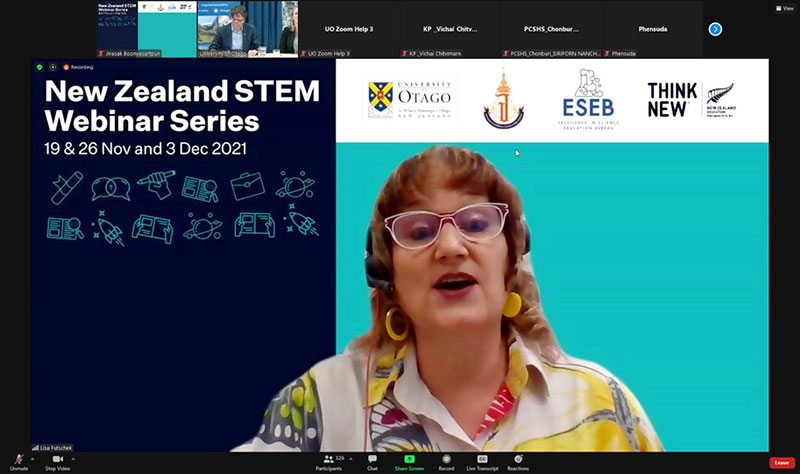Unmute the microphone
Image resolution: width=800 pixels, height=474 pixels.
[18, 460]
